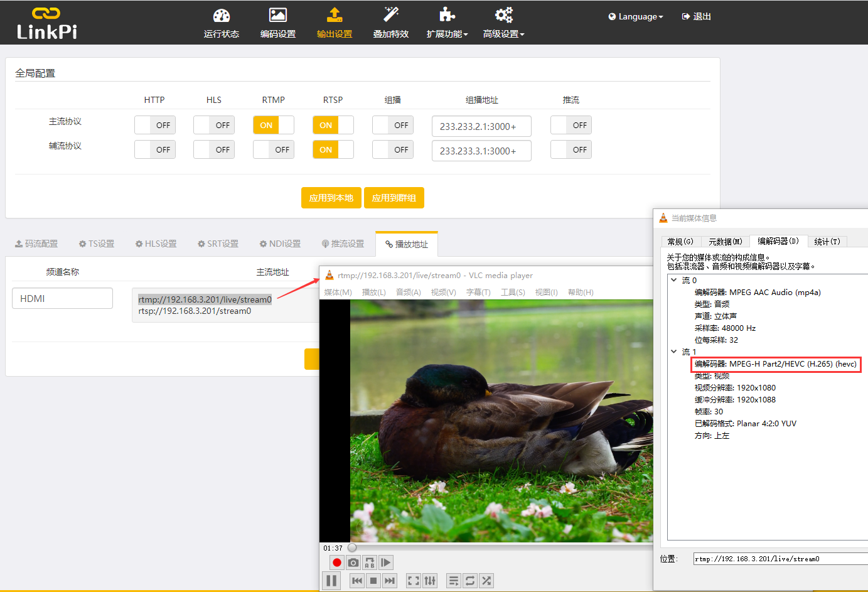
Task: Click the red record icon in VLC
Action: click(x=336, y=562)
